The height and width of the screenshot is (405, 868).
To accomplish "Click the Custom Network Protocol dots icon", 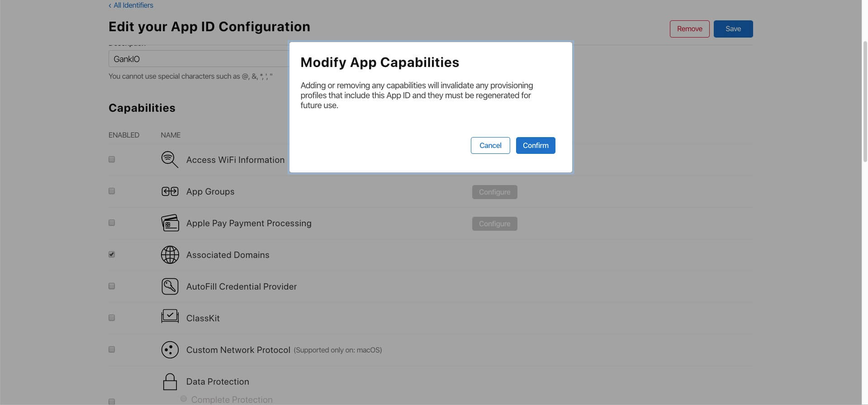I will click(x=170, y=350).
